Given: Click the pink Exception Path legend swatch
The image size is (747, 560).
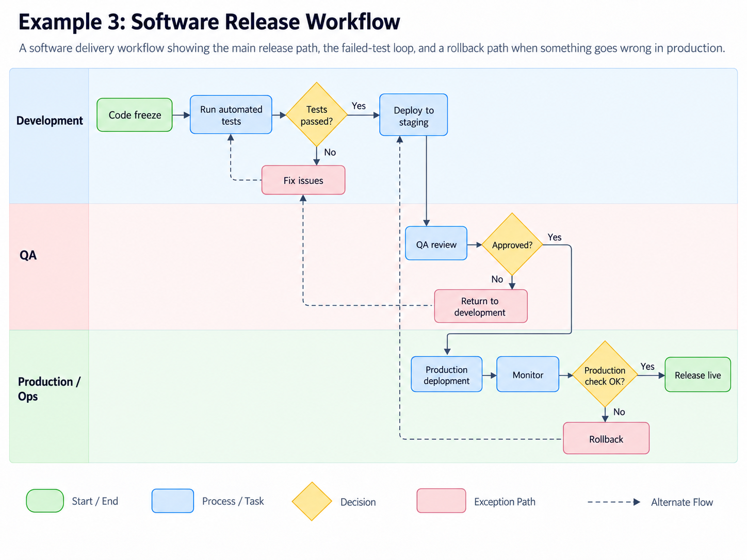Looking at the screenshot, I should pyautogui.click(x=441, y=501).
